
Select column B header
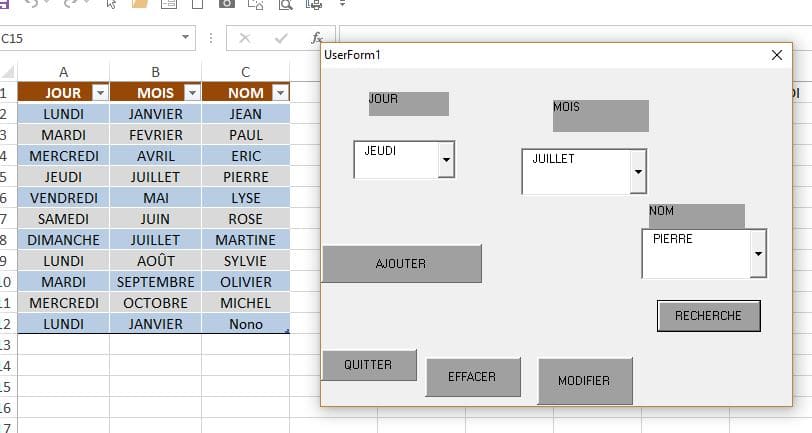pyautogui.click(x=155, y=72)
